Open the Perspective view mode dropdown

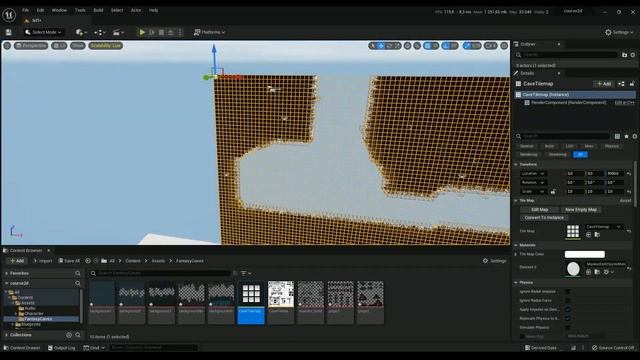click(31, 46)
